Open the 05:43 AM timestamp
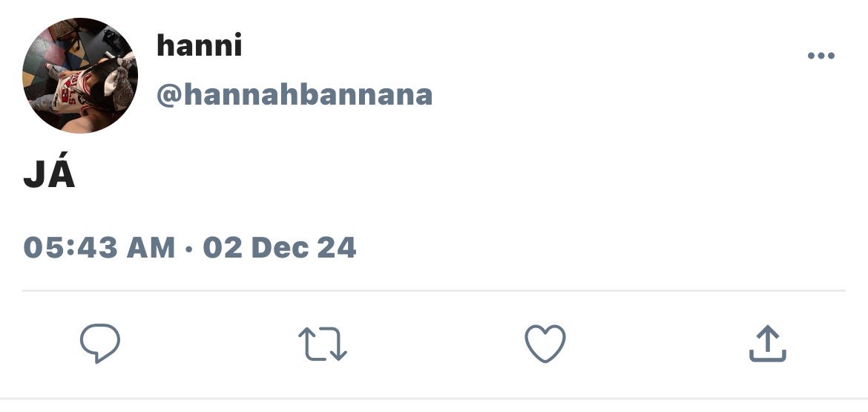This screenshot has height=412, width=868. click(x=99, y=247)
